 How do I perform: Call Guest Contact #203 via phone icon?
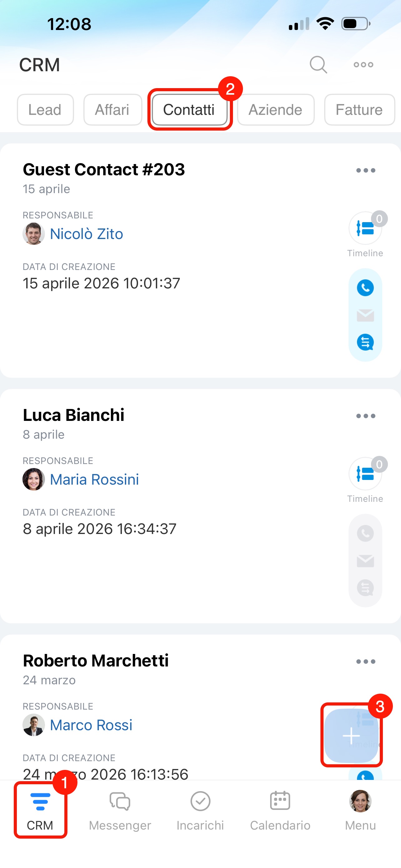pyautogui.click(x=365, y=288)
